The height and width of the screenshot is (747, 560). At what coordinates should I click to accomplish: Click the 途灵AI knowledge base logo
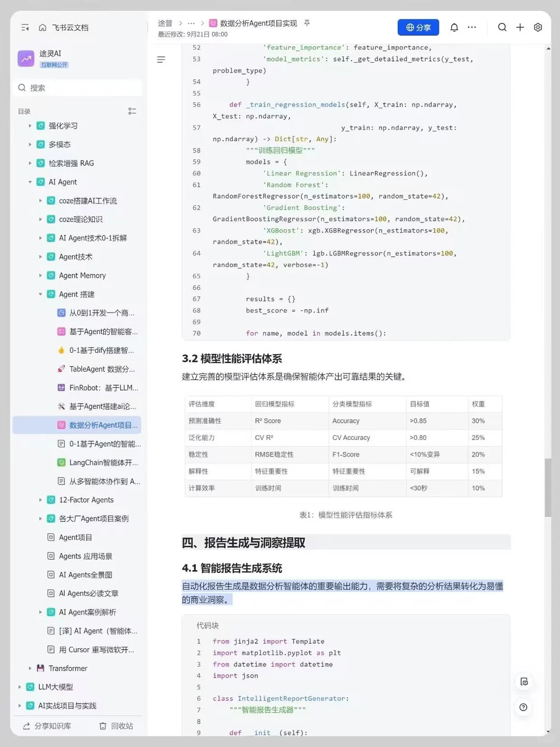click(26, 59)
